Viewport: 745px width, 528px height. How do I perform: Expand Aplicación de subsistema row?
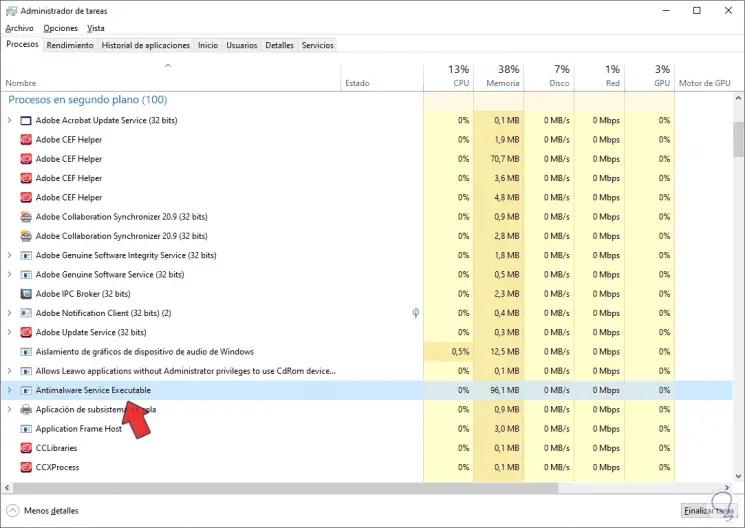coord(9,410)
